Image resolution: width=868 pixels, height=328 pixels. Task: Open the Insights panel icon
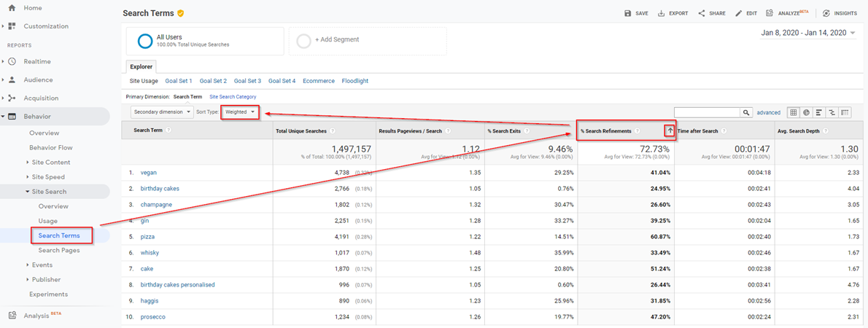click(826, 13)
